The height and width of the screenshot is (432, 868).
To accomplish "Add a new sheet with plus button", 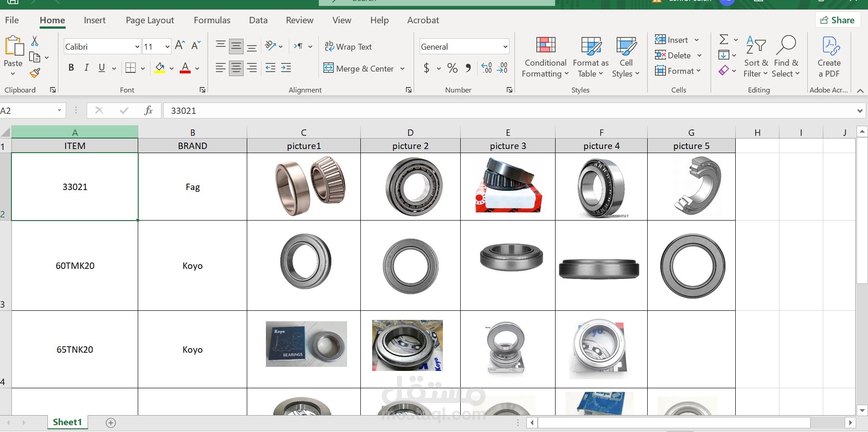I will pos(111,422).
